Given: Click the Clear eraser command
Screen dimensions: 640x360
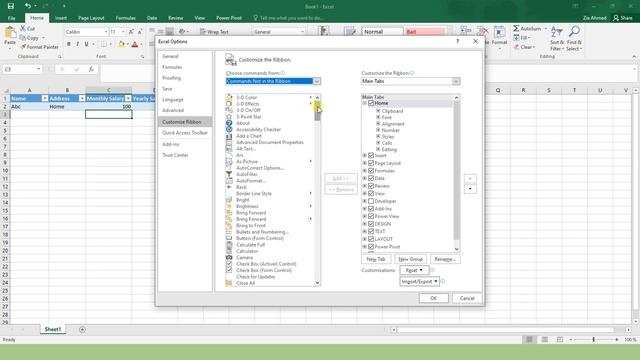Looking at the screenshot, I should pyautogui.click(x=524, y=47).
